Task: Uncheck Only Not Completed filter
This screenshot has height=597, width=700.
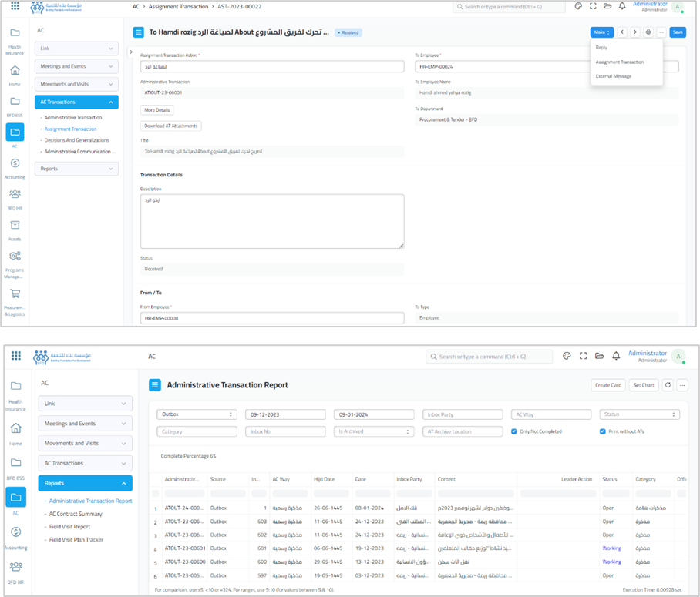Action: (x=515, y=431)
